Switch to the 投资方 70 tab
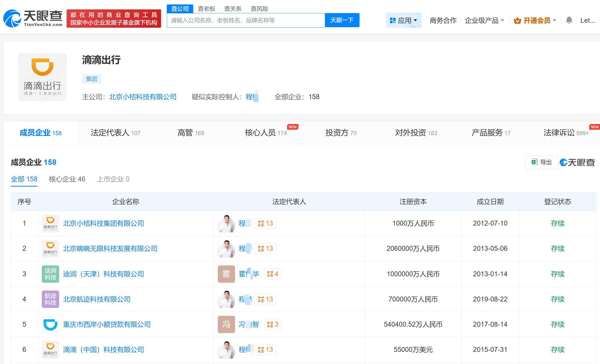Screen dimensions: 600x364 click(341, 133)
